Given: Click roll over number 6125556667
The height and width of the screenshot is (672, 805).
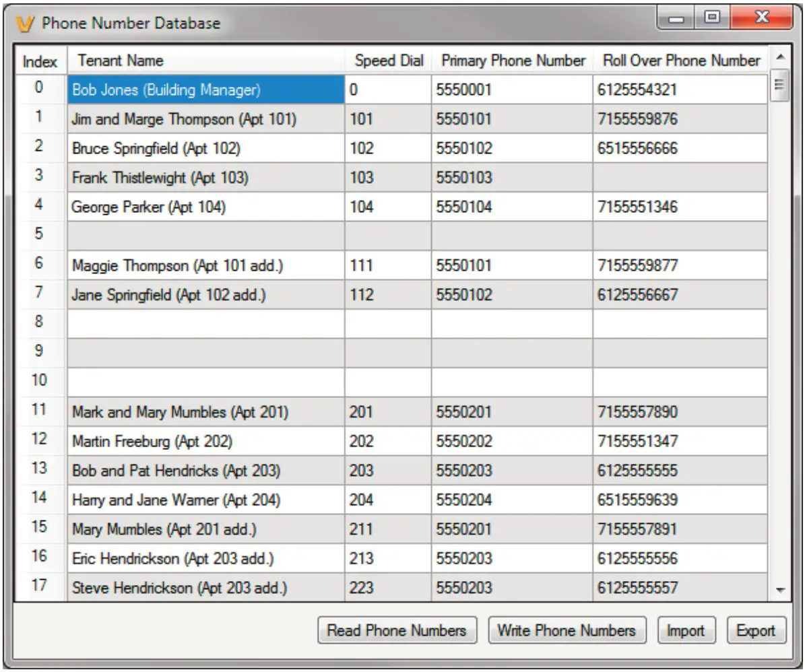Looking at the screenshot, I should coord(680,294).
